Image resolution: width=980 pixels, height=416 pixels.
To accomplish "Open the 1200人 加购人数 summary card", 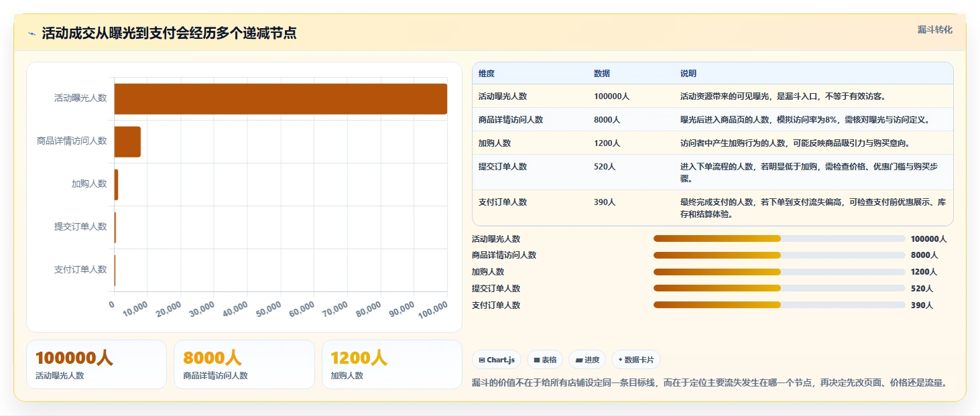I will pyautogui.click(x=392, y=364).
